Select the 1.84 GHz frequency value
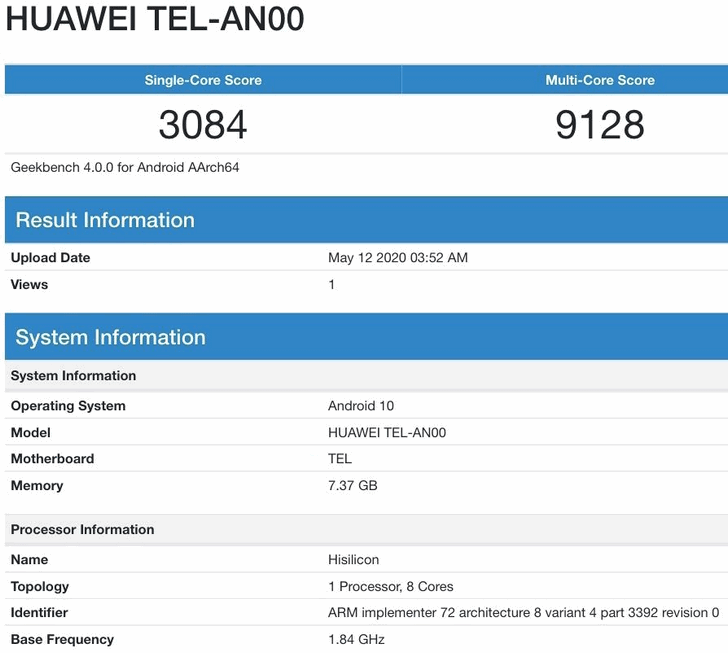728x653 pixels. tap(356, 639)
